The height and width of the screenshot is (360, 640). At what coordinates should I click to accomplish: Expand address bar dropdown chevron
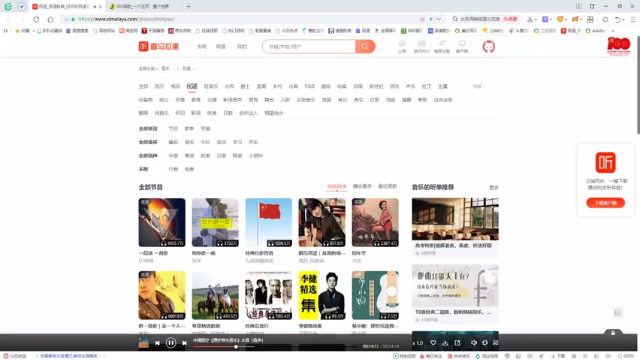tap(439, 19)
